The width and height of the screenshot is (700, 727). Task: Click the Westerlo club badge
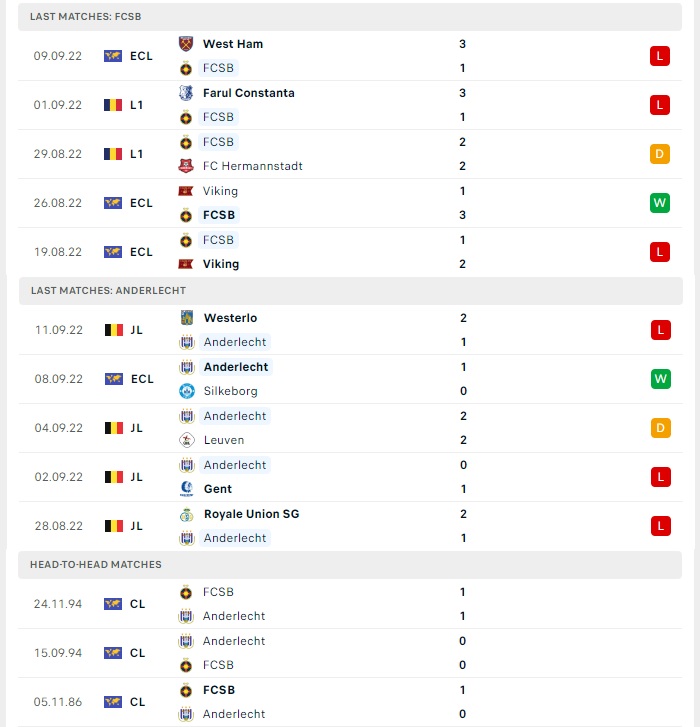pos(187,318)
